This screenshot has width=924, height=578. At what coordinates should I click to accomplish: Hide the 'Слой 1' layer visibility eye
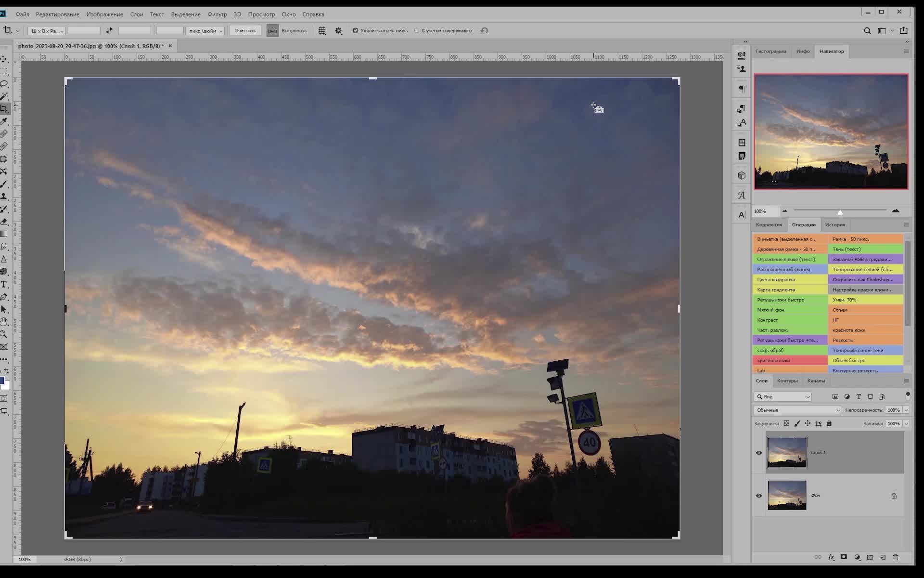(759, 453)
